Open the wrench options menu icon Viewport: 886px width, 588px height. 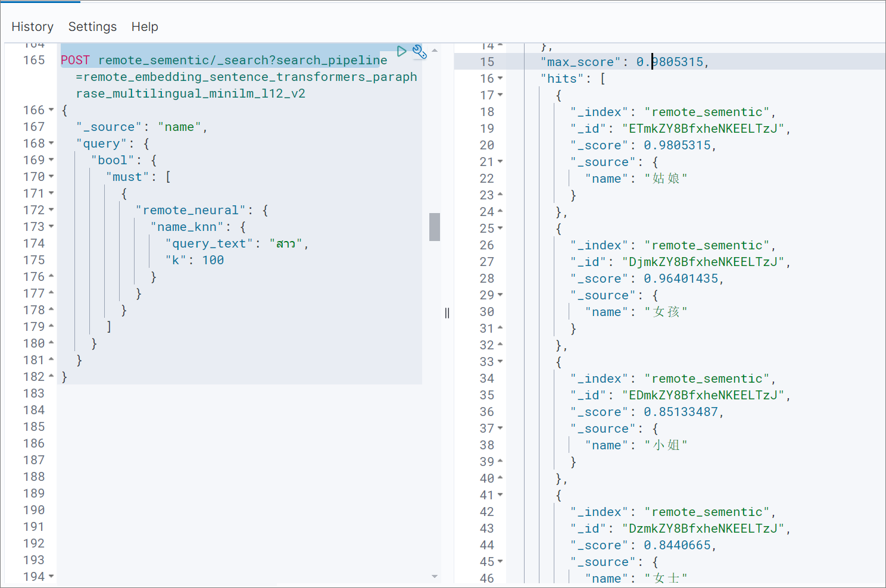[419, 52]
